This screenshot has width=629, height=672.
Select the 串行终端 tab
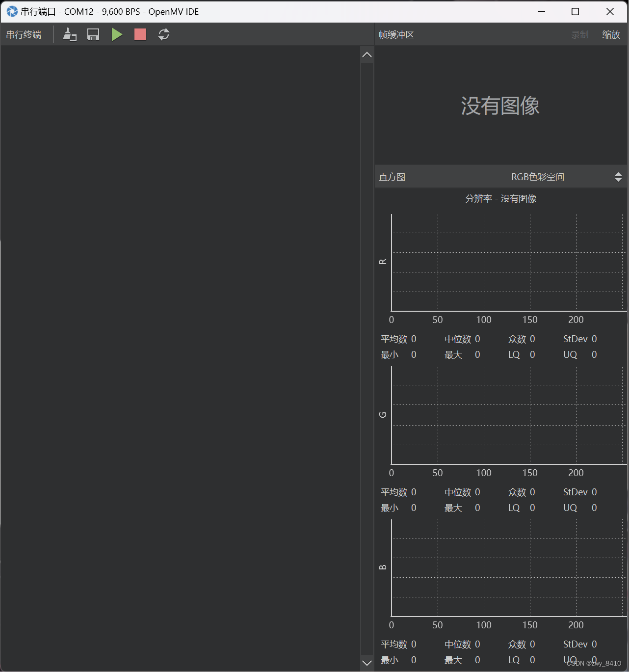[x=23, y=34]
